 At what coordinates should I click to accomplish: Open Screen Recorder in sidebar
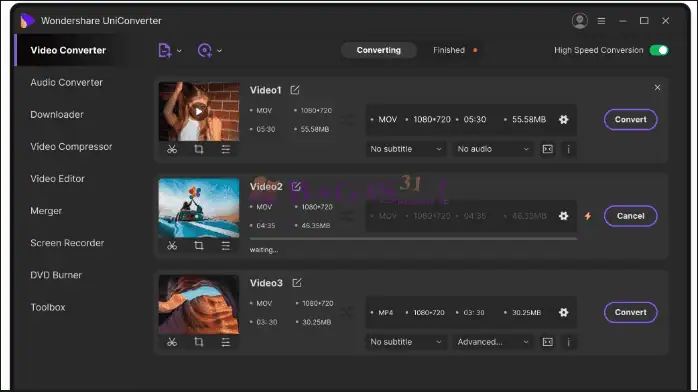point(67,243)
